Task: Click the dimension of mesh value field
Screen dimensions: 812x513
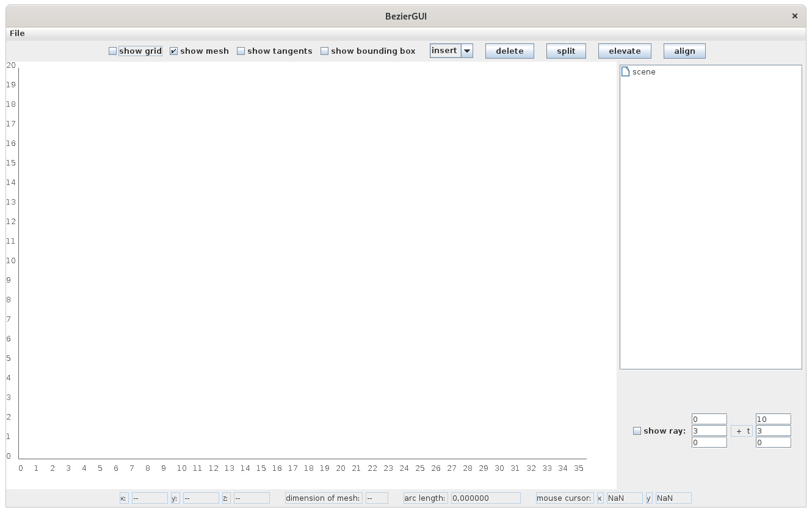Action: 377,498
